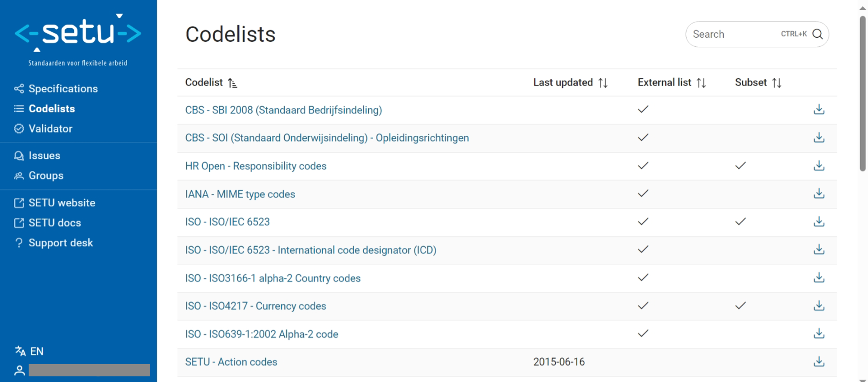868x382 pixels.
Task: Open ISO4217 - Currency codes
Action: click(255, 306)
